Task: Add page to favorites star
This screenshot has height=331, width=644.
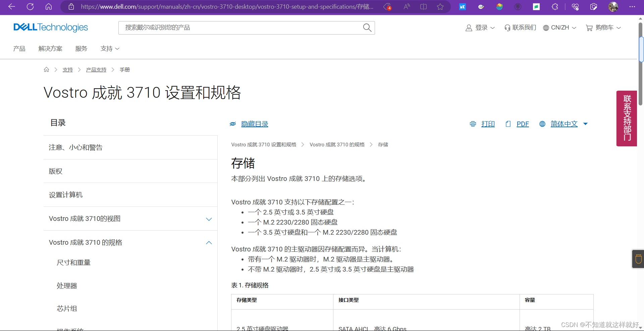Action: click(x=440, y=7)
